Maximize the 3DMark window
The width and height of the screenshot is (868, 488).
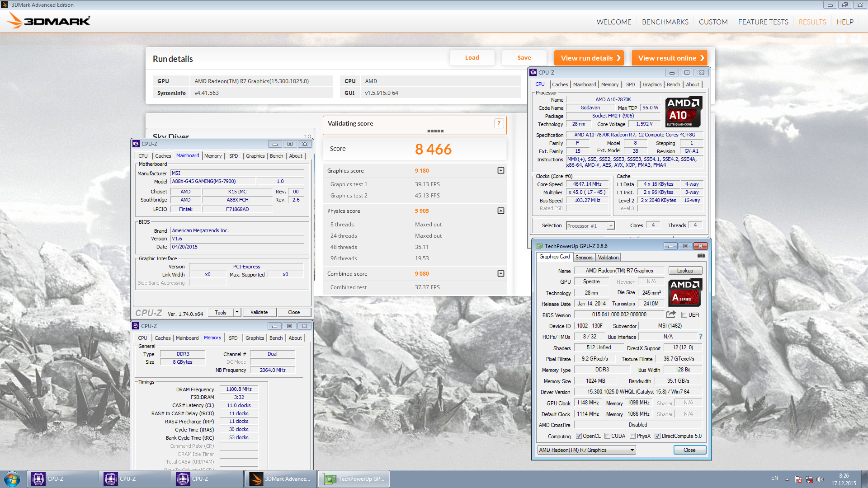coord(844,5)
